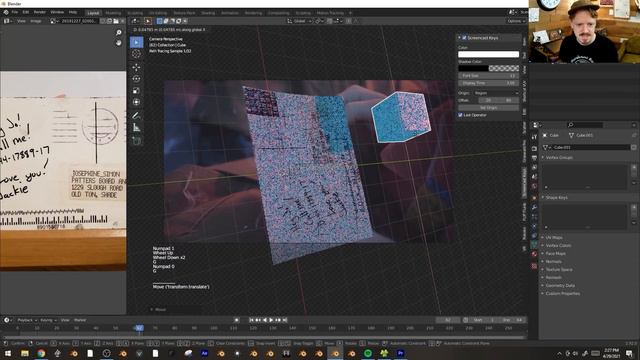This screenshot has height=360, width=640.
Task: Click the pan hand icon in image editor
Action: [119, 42]
